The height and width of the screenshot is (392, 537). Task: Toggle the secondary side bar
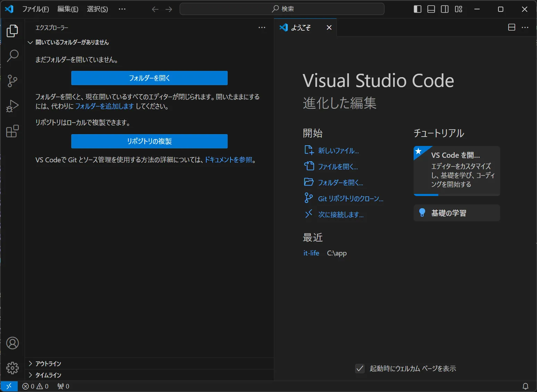(445, 9)
